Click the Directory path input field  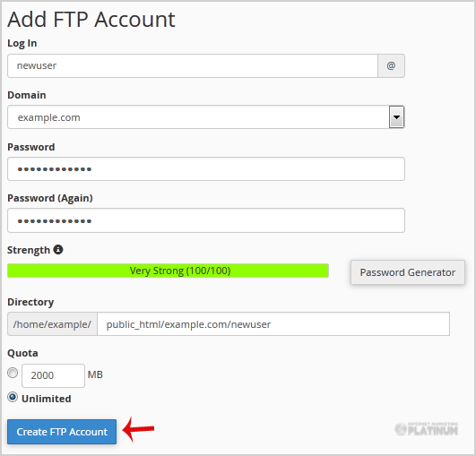[x=273, y=324]
